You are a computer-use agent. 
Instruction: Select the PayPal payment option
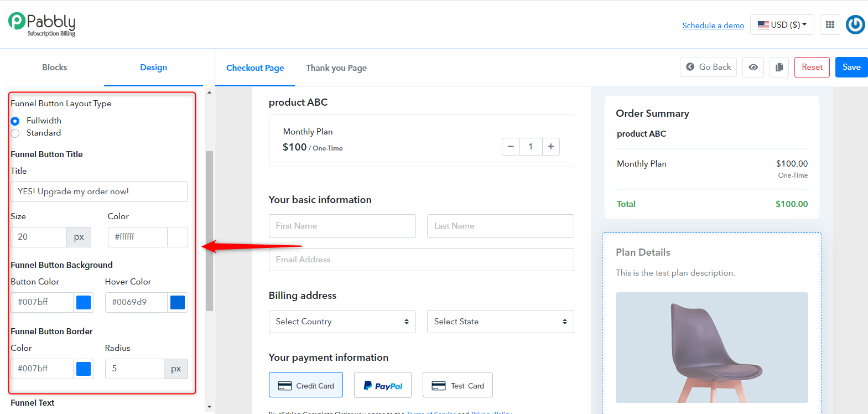click(383, 385)
